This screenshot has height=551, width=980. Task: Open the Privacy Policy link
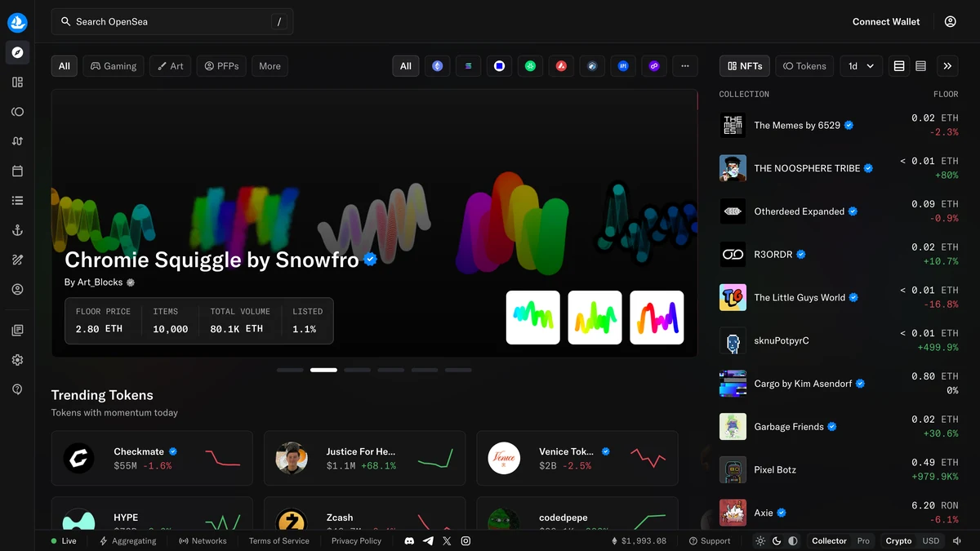point(356,541)
